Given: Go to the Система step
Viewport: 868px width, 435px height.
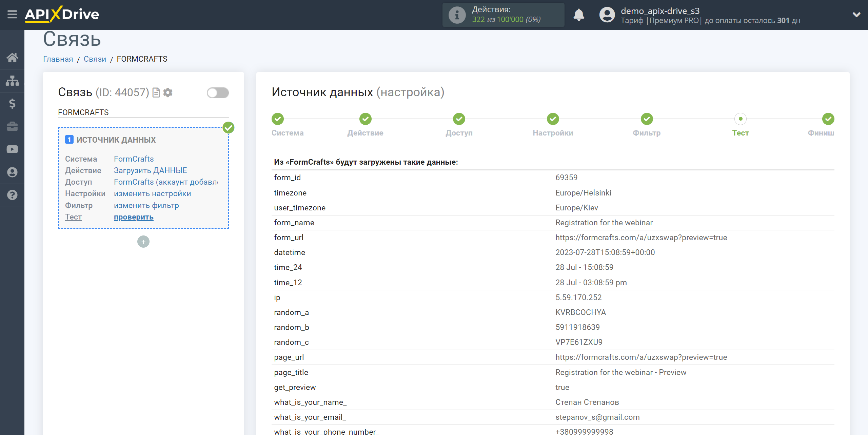Looking at the screenshot, I should (x=278, y=119).
